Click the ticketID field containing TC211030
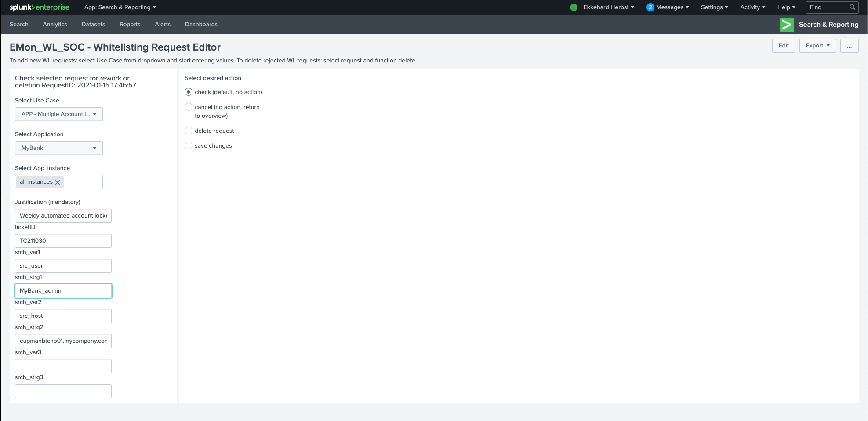This screenshot has width=868, height=421. click(x=63, y=241)
